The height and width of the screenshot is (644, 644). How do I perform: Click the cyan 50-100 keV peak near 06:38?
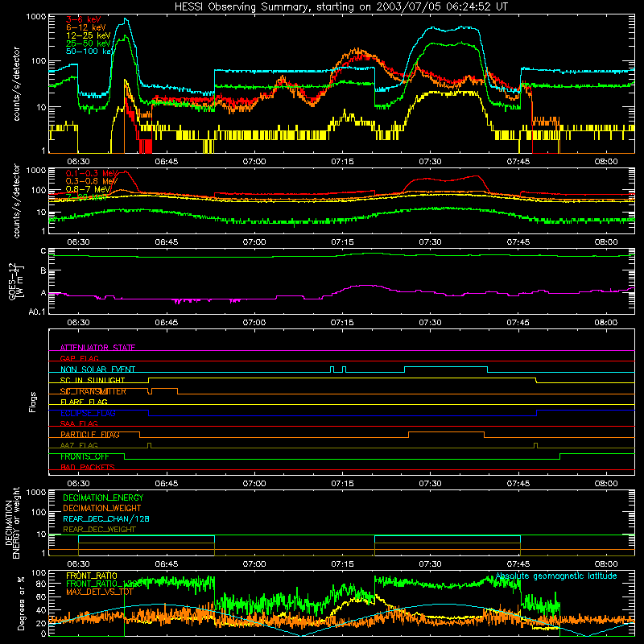[x=126, y=19]
